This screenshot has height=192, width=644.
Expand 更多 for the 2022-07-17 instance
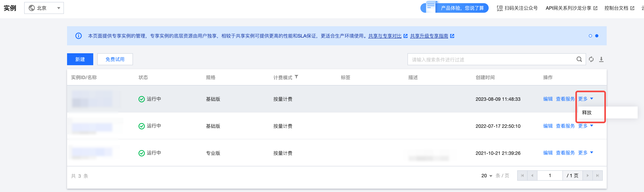coord(585,126)
